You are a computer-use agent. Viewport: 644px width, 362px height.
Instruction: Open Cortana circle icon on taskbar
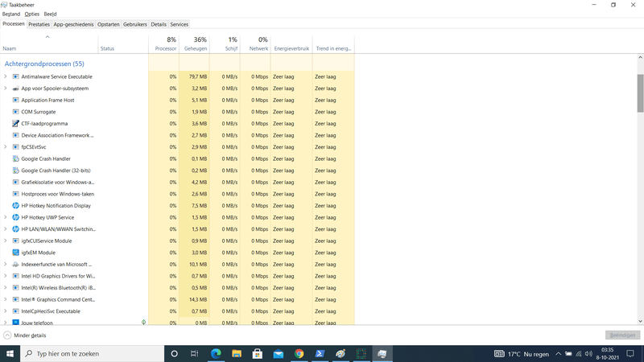click(174, 353)
